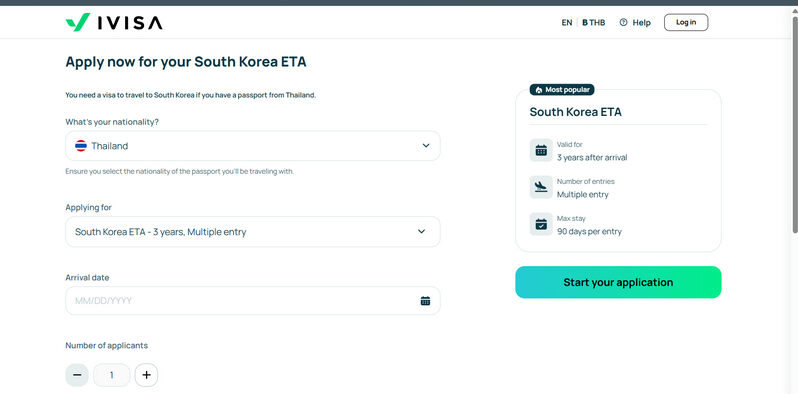Click the flame icon in Most popular badge
This screenshot has width=798, height=394.
tap(539, 90)
